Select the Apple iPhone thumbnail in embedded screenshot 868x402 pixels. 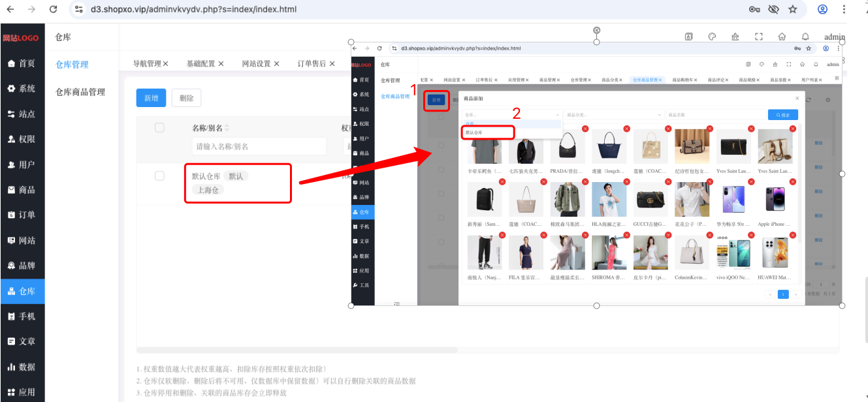(775, 199)
